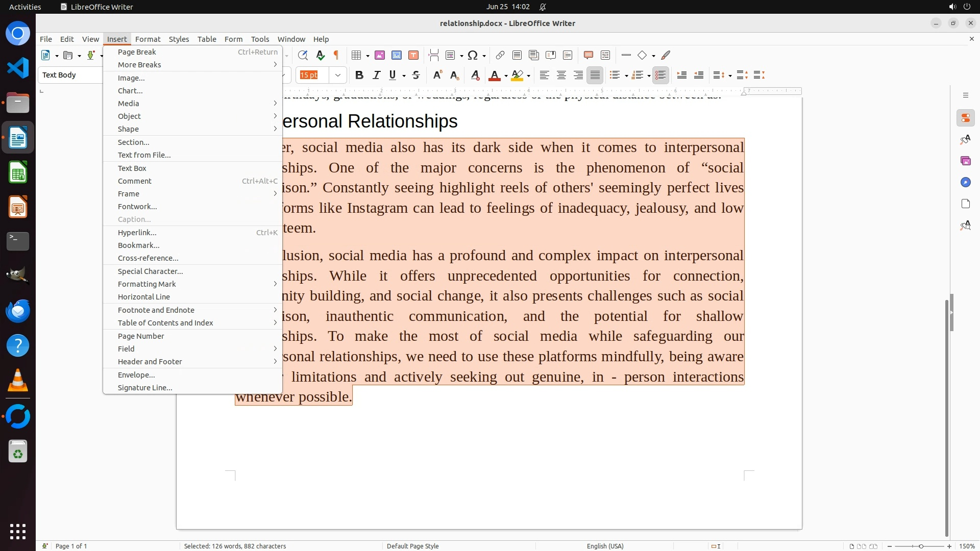This screenshot has height=551, width=980.
Task: Click the Clear Direct Formatting icon
Action: pyautogui.click(x=475, y=76)
